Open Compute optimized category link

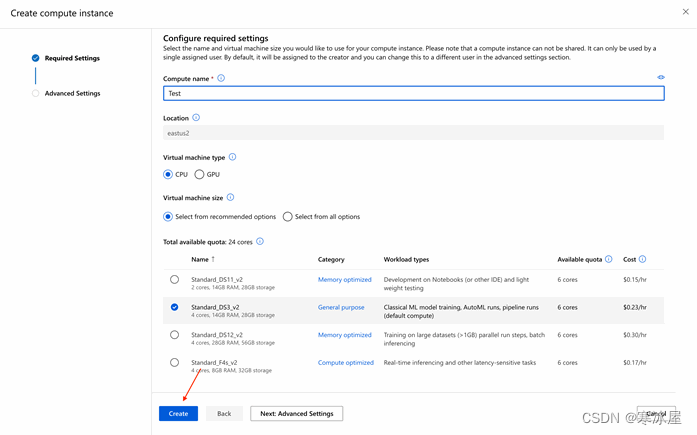coord(345,362)
